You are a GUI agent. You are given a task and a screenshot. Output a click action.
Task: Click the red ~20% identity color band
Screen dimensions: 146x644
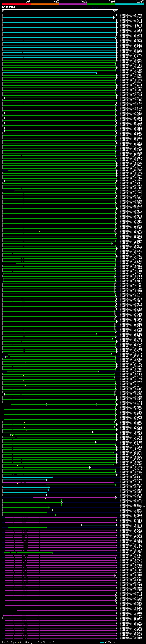16,4
